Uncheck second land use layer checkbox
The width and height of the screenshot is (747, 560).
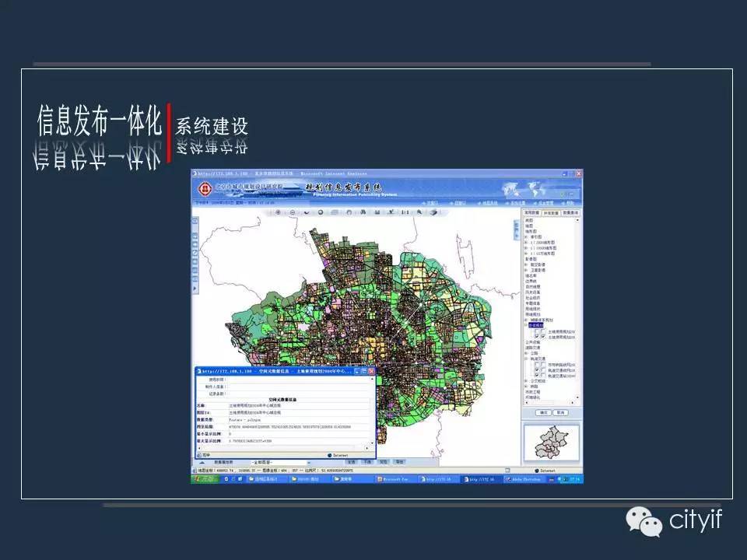536,337
